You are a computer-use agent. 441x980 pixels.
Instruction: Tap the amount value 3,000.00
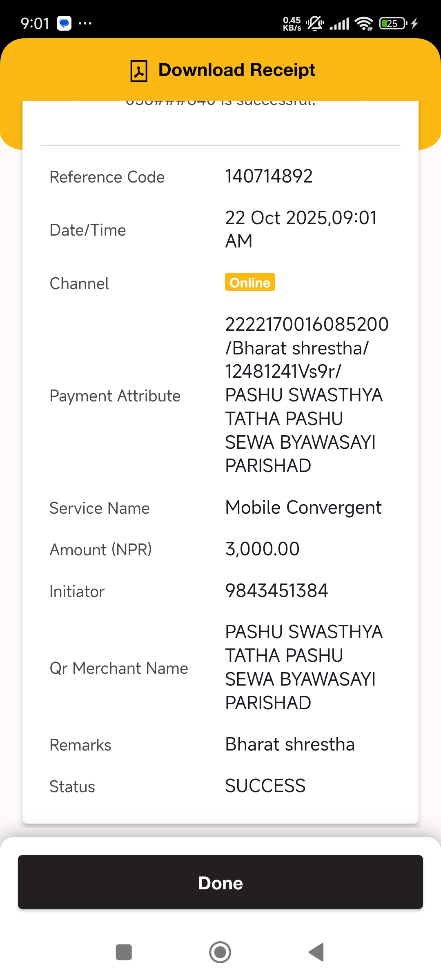click(263, 549)
